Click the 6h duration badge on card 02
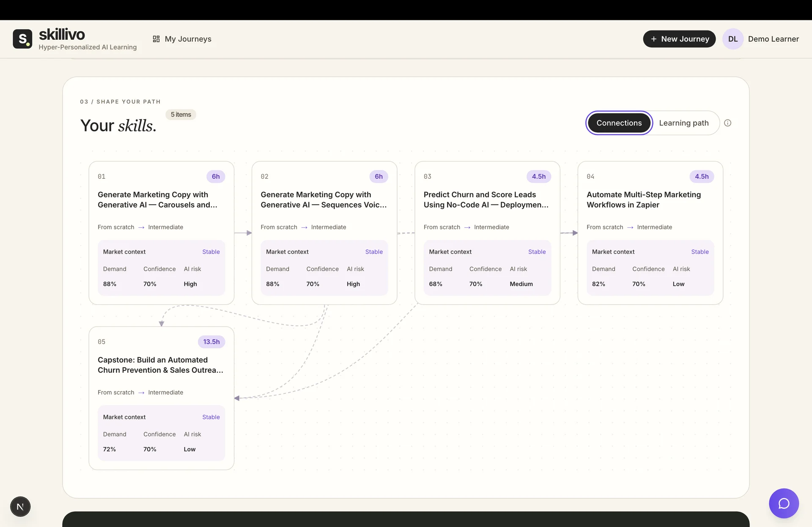This screenshot has width=812, height=527. tap(379, 177)
